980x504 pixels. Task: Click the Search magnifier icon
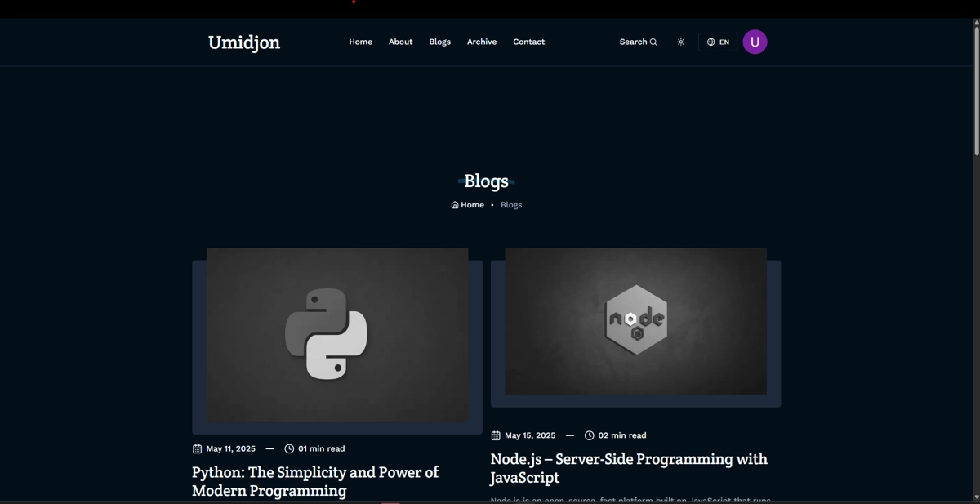(653, 42)
